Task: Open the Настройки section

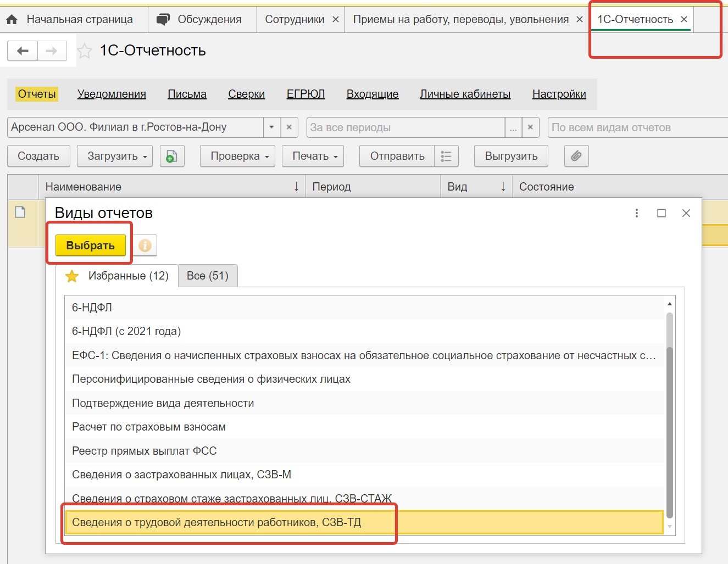Action: click(559, 94)
